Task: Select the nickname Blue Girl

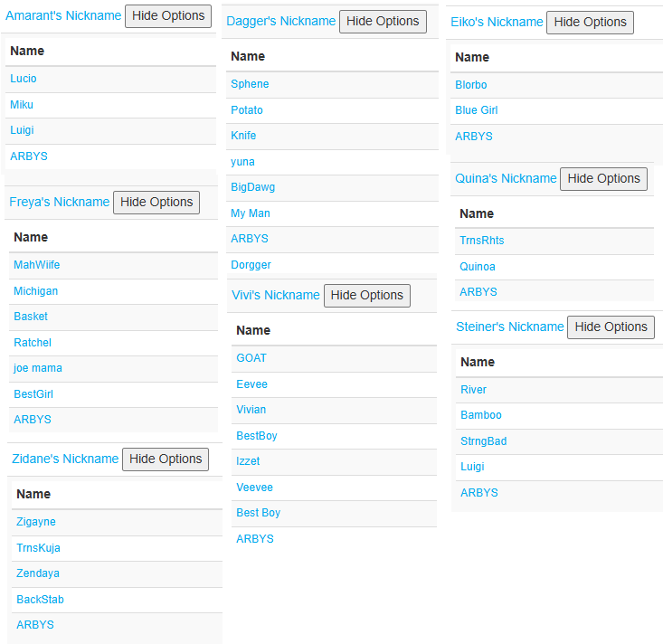Action: coord(477,110)
